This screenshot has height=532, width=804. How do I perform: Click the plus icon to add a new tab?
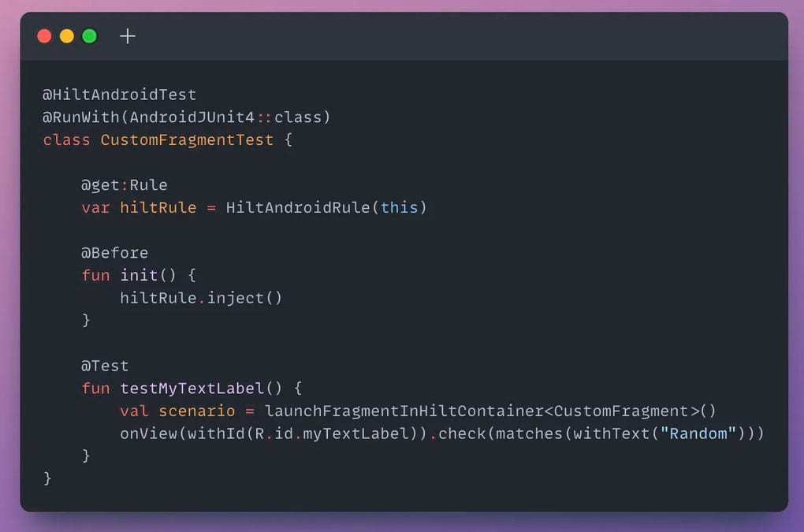pyautogui.click(x=128, y=36)
